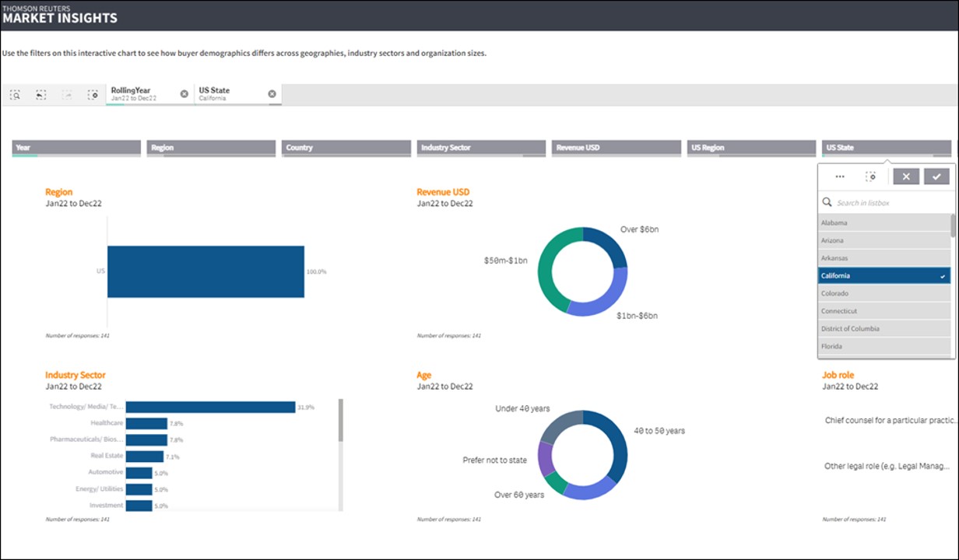Open the listbox more options menu
Screen dimensions: 959x560
(840, 177)
